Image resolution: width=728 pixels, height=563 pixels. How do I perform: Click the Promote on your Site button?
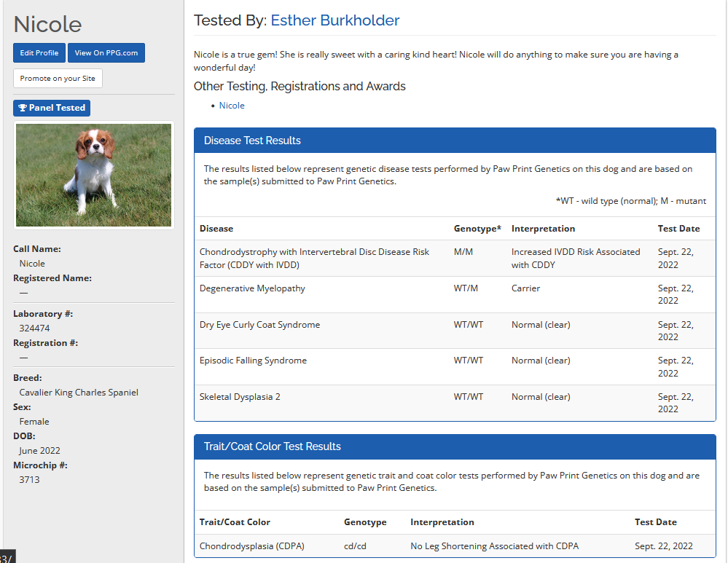[58, 79]
